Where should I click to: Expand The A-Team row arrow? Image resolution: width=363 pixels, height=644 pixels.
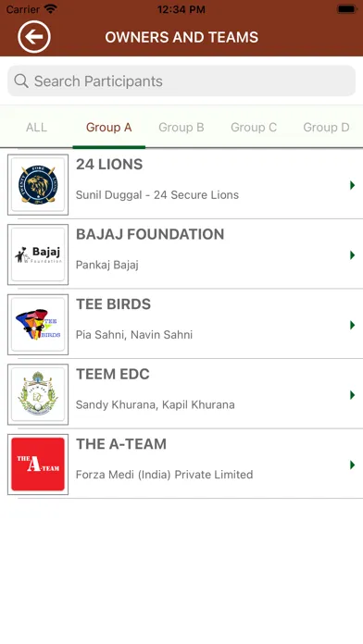[352, 464]
